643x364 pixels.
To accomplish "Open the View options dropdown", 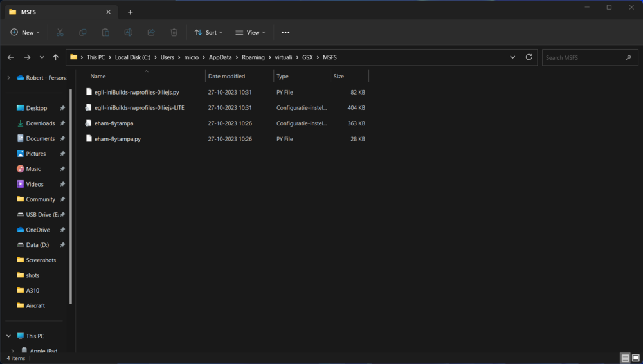I will [x=250, y=32].
